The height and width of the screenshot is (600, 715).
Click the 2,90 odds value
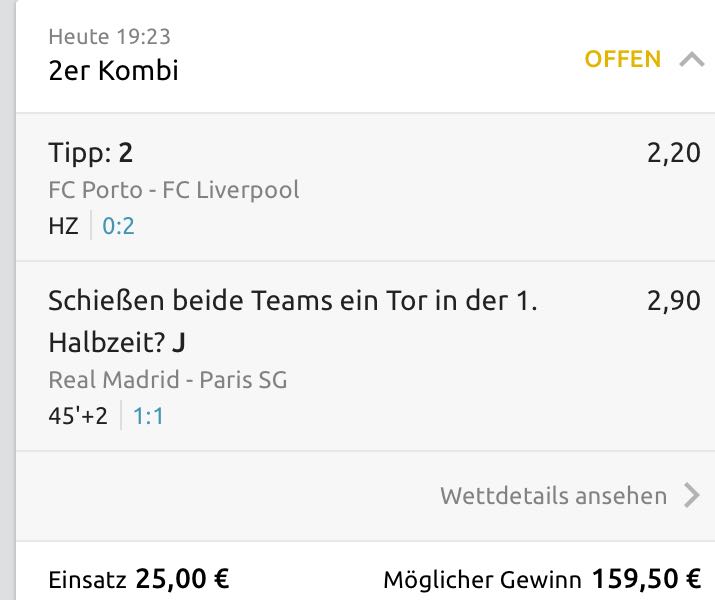pyautogui.click(x=673, y=302)
